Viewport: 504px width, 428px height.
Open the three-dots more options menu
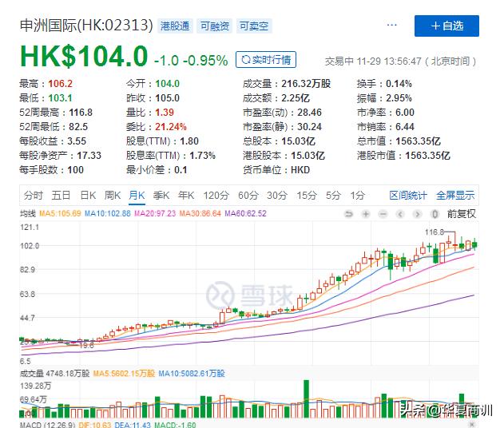pos(392,25)
